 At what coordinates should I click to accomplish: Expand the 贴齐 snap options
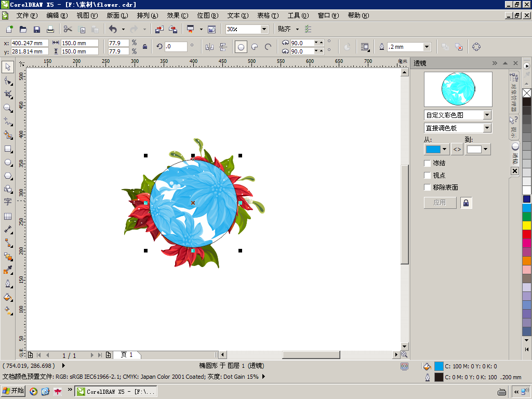click(297, 29)
